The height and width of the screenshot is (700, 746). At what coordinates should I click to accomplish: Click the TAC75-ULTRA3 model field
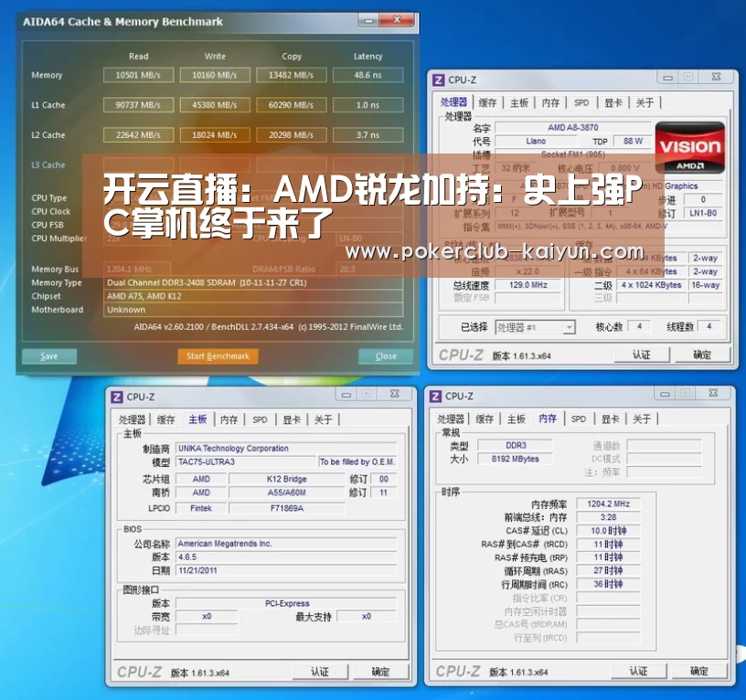[x=246, y=461]
